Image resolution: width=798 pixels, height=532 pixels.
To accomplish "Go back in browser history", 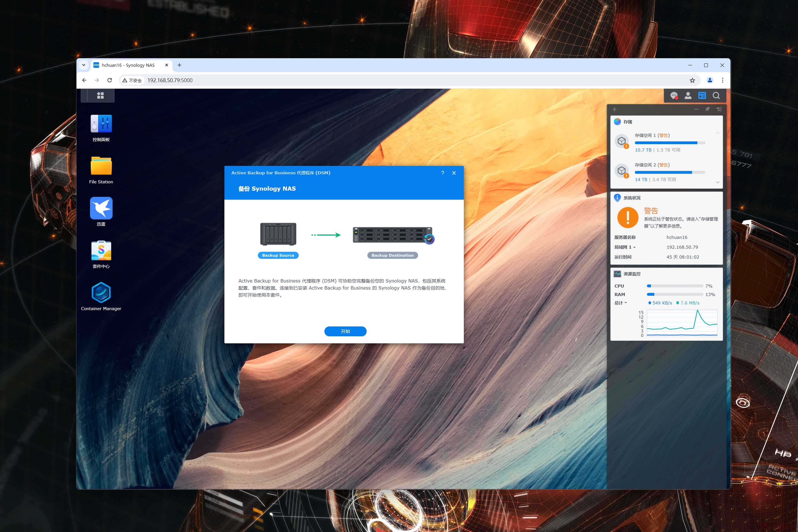I will (84, 80).
